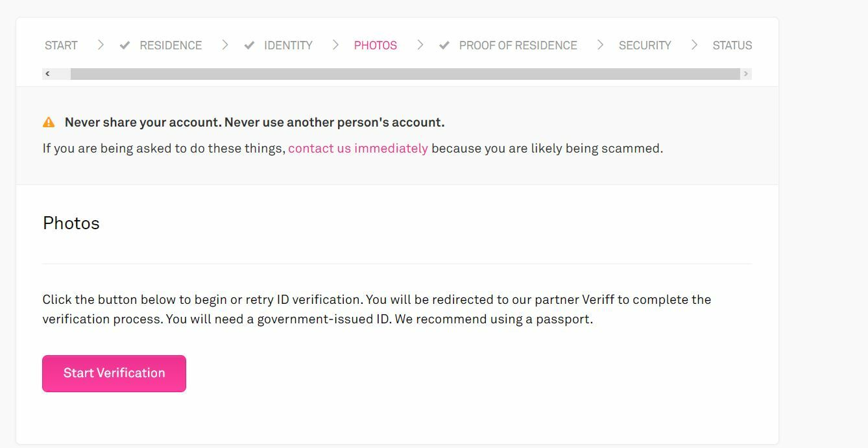Click the orange warning triangle icon

coord(49,122)
